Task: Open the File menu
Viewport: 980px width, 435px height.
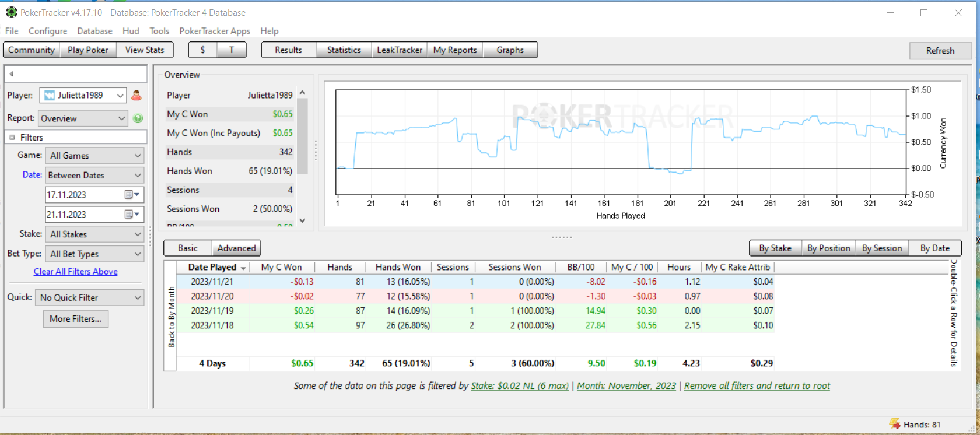Action: point(12,31)
